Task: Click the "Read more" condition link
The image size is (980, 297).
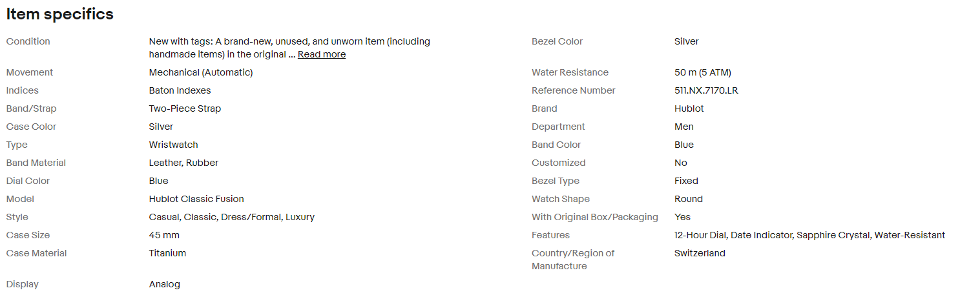Action: coord(321,55)
